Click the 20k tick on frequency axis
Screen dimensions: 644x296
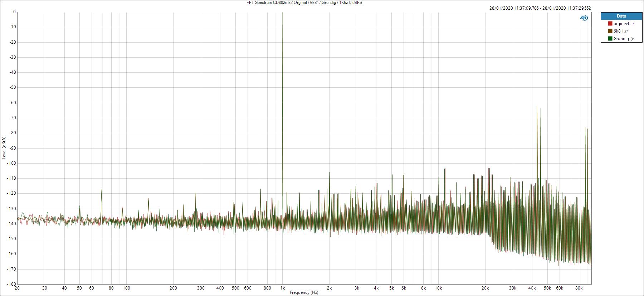pos(485,288)
